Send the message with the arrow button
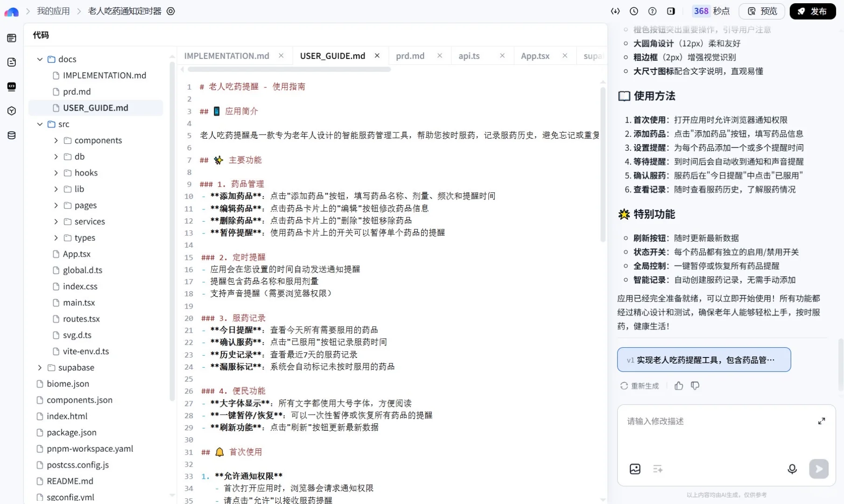Image resolution: width=844 pixels, height=504 pixels. [x=819, y=469]
